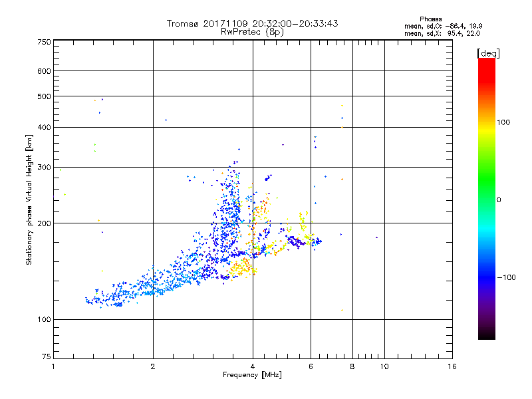
Task: Click the x-axis tick label '10'
Action: point(384,366)
